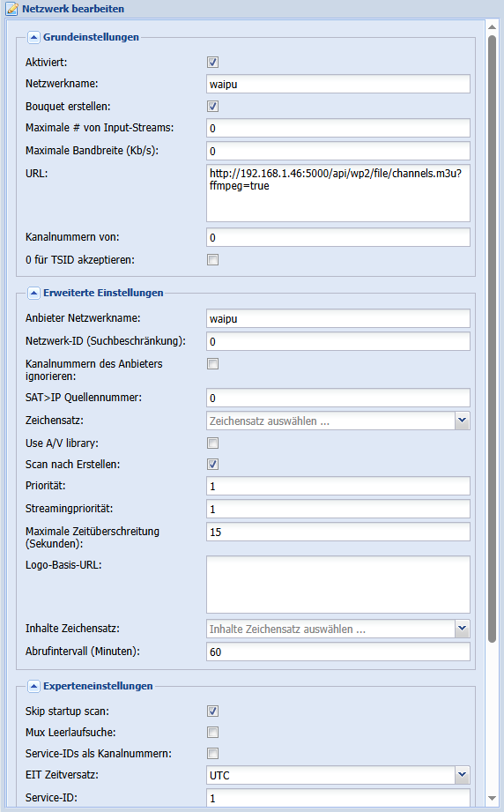Enable Mux Leerlaufsuche checkbox
The width and height of the screenshot is (504, 812).
pos(212,733)
